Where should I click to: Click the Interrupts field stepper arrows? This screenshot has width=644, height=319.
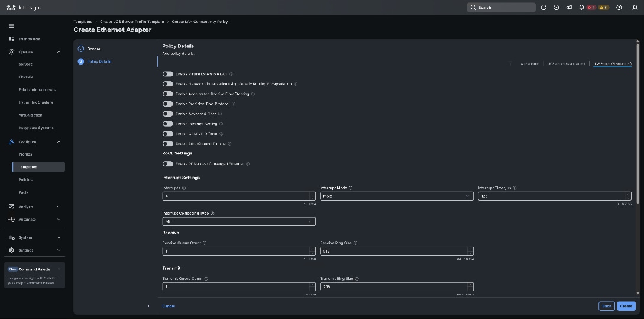click(x=312, y=196)
